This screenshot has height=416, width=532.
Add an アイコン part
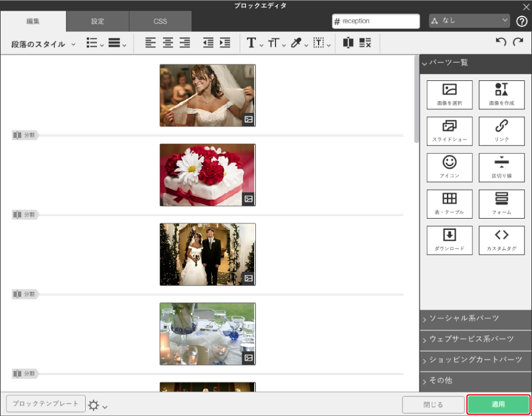tap(450, 167)
